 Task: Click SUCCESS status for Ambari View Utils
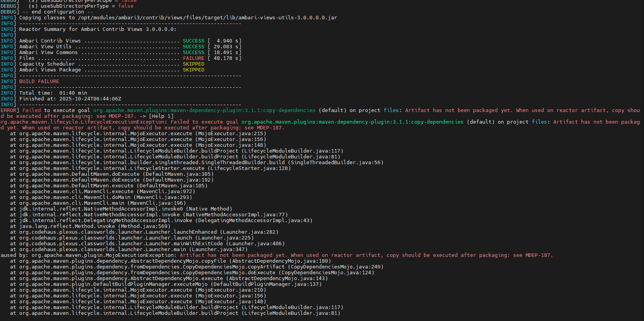pyautogui.click(x=193, y=47)
